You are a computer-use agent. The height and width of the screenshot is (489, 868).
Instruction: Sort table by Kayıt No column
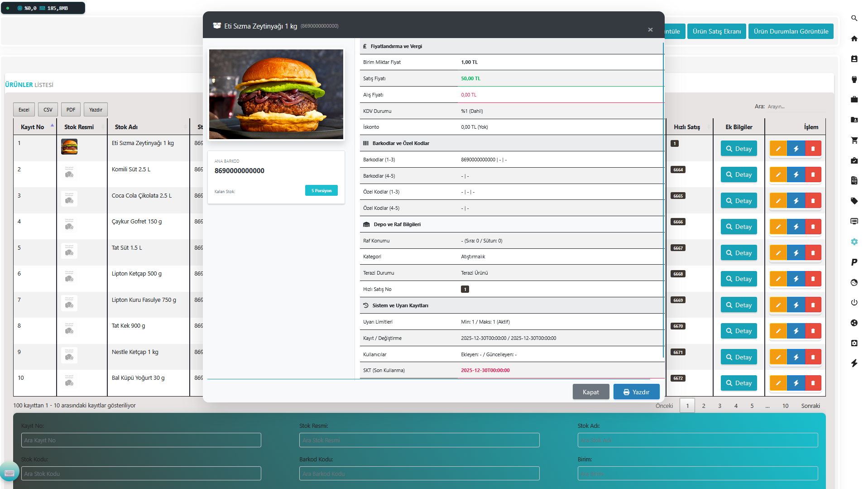[33, 127]
